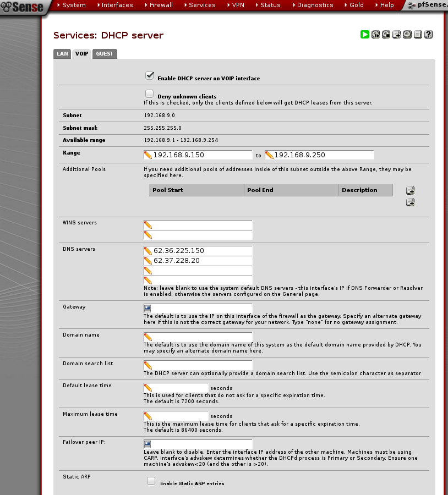Open the VPN menu
The image size is (448, 495).
[236, 5]
